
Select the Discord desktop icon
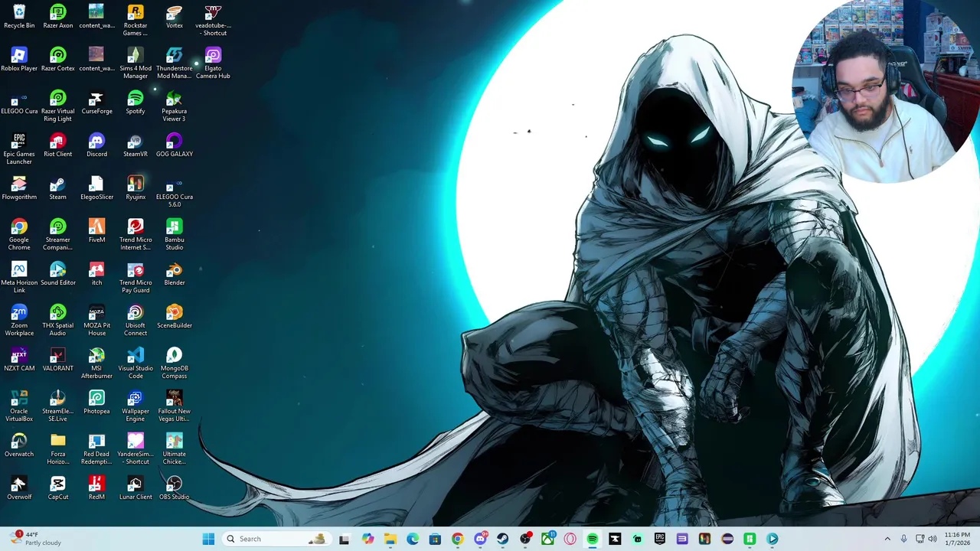coord(96,145)
